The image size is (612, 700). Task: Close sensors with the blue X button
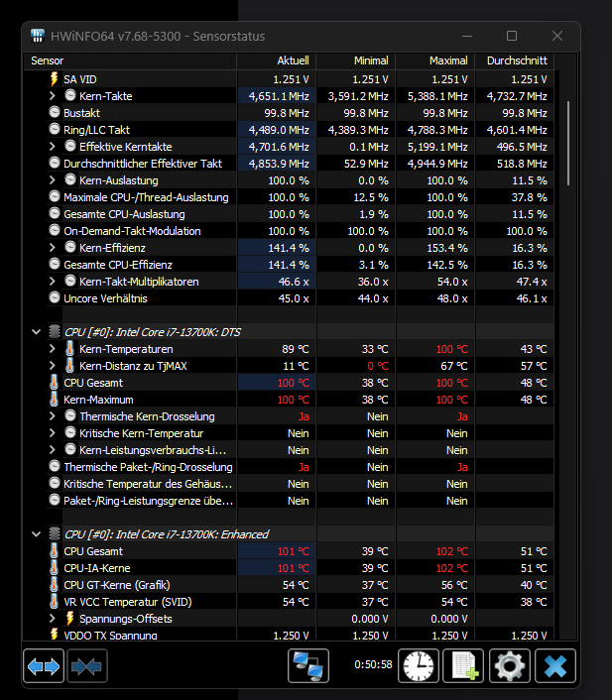pyautogui.click(x=555, y=666)
